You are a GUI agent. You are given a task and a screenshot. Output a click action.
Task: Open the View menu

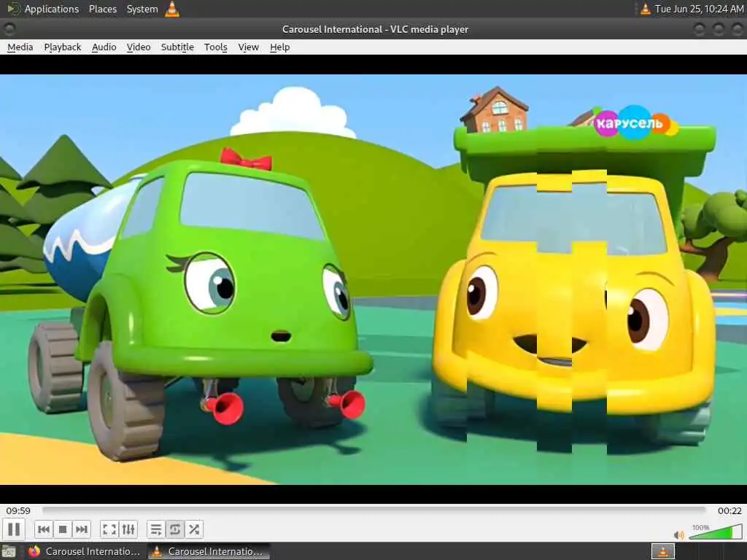click(248, 47)
